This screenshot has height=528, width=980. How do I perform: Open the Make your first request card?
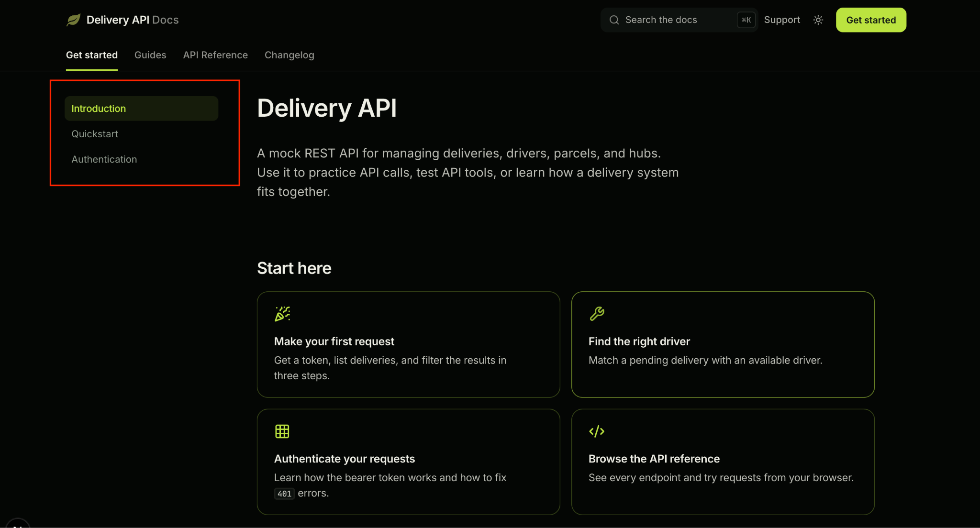408,344
